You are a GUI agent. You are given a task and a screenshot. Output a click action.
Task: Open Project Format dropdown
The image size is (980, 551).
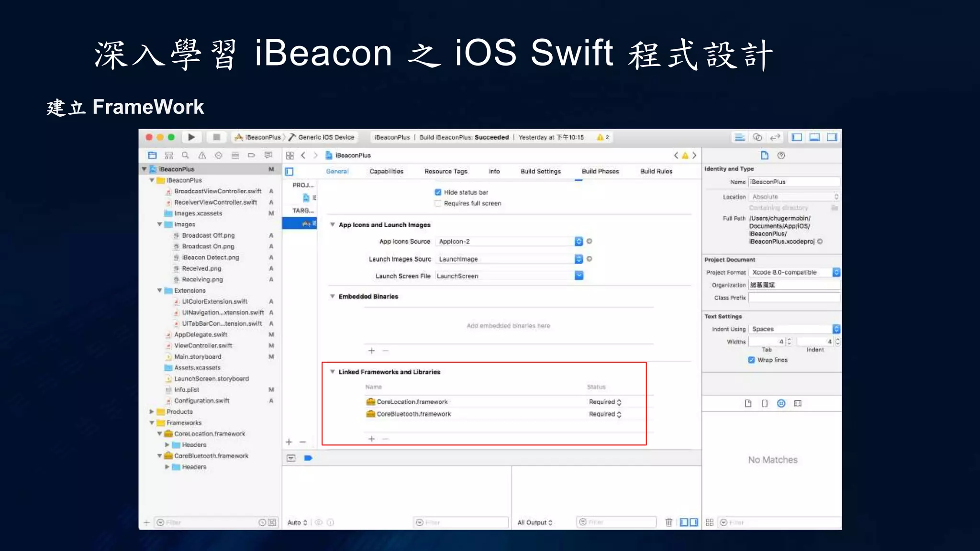coord(794,272)
